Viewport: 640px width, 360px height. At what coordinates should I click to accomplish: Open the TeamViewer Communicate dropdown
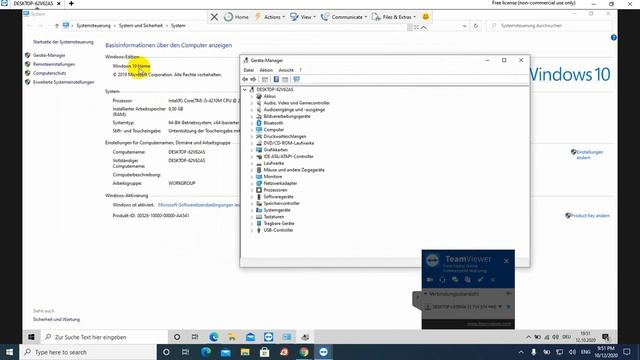click(x=344, y=17)
